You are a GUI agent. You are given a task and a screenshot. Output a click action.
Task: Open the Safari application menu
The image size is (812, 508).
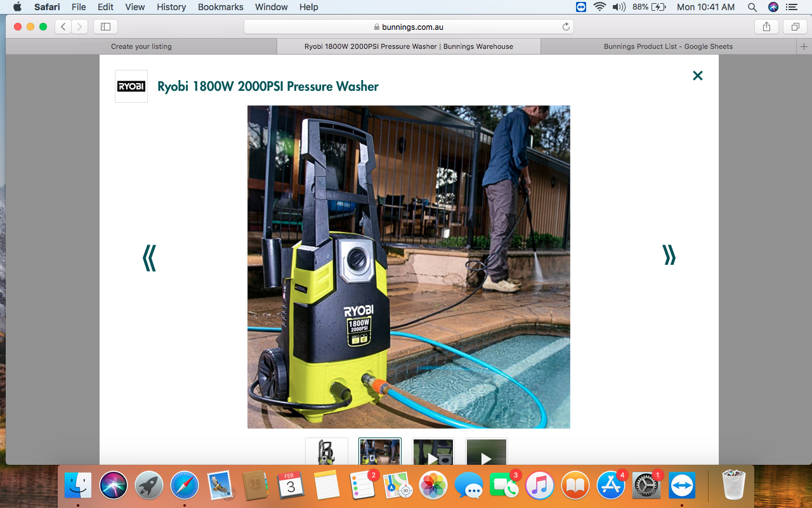(x=47, y=7)
